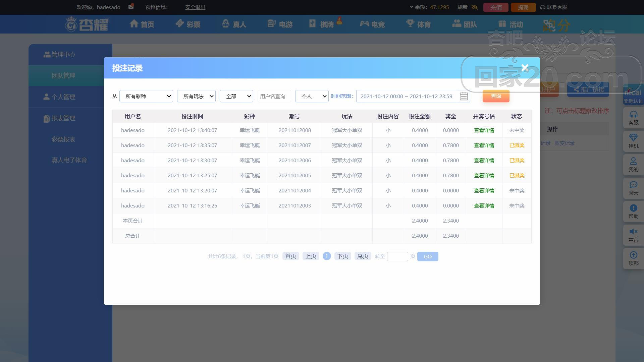The height and width of the screenshot is (362, 644).
Task: Toggle balance visibility eye icon
Action: (x=474, y=7)
